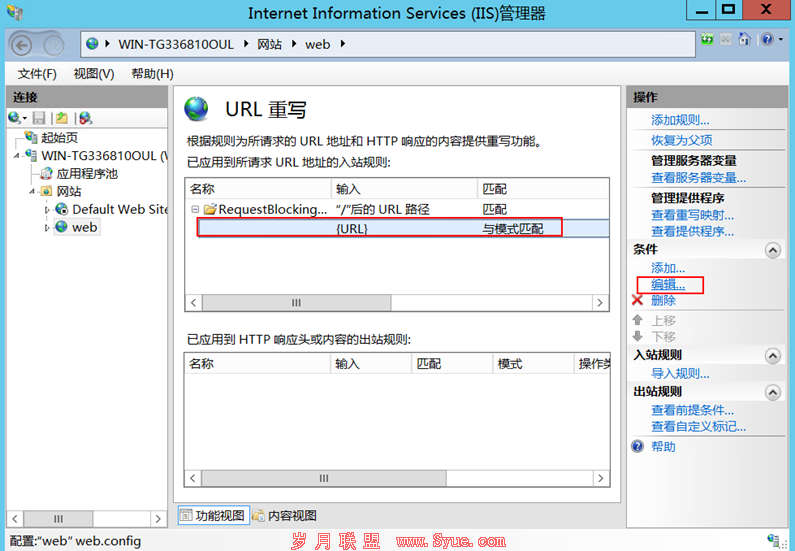The height and width of the screenshot is (551, 795).
Task: Click 添加规则... link
Action: point(680,120)
